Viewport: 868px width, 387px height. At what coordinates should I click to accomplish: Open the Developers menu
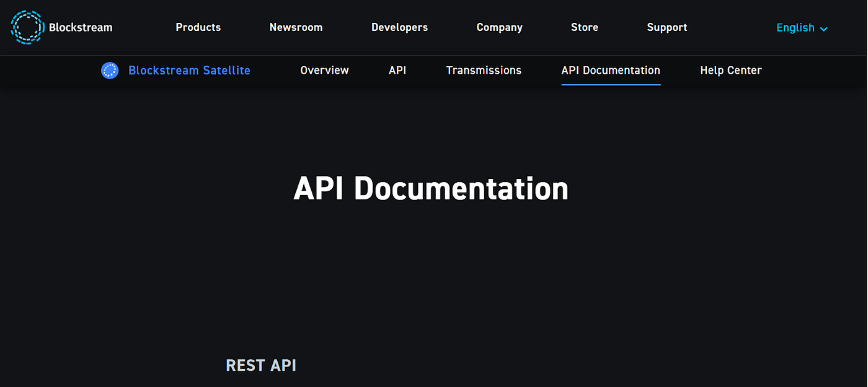click(400, 27)
